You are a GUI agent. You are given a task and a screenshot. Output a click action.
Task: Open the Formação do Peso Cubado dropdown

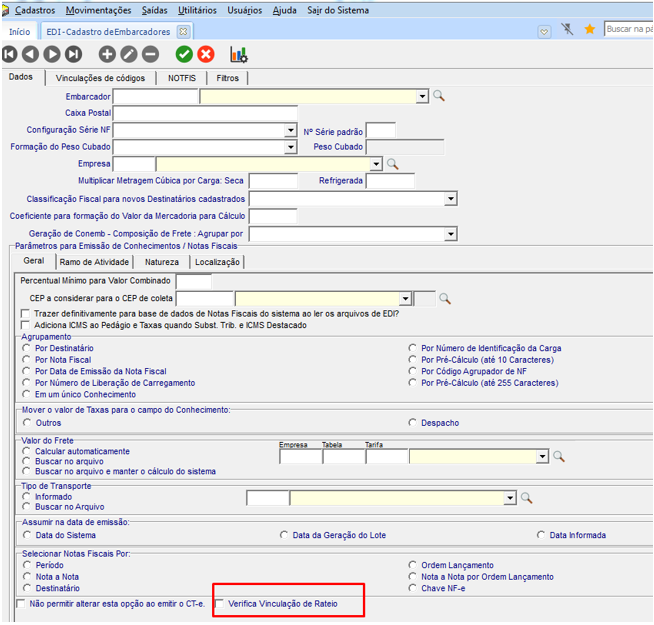coord(290,147)
